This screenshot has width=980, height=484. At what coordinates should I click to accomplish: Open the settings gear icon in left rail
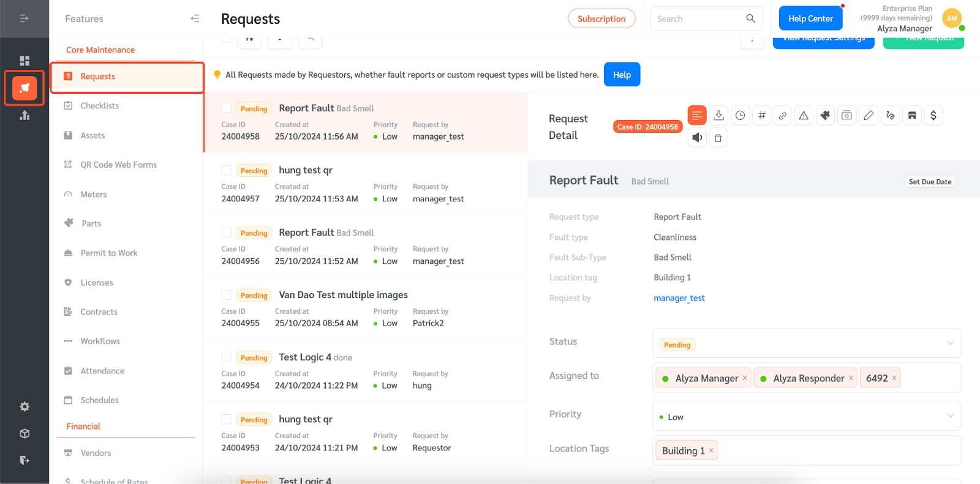(24, 407)
